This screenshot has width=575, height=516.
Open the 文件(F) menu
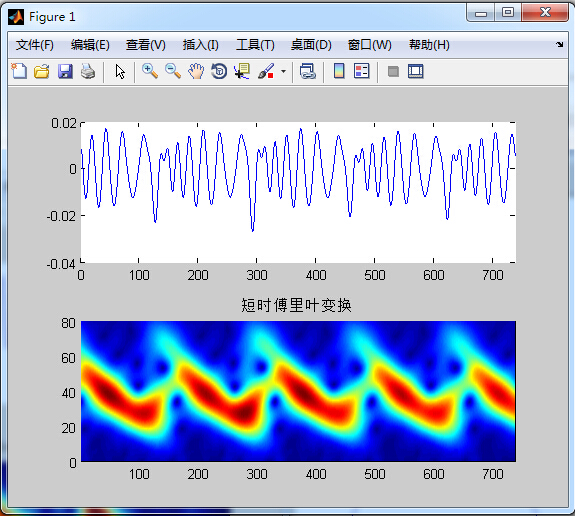click(x=34, y=45)
